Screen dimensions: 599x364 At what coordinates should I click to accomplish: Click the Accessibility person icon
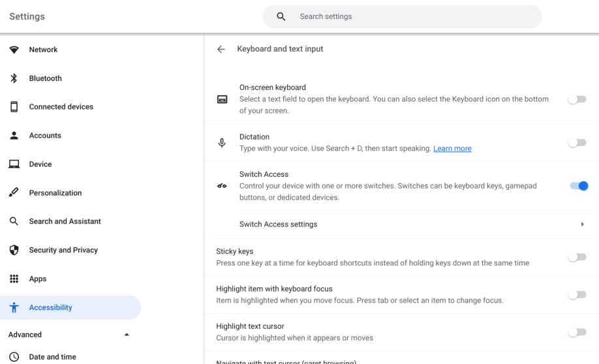[14, 307]
